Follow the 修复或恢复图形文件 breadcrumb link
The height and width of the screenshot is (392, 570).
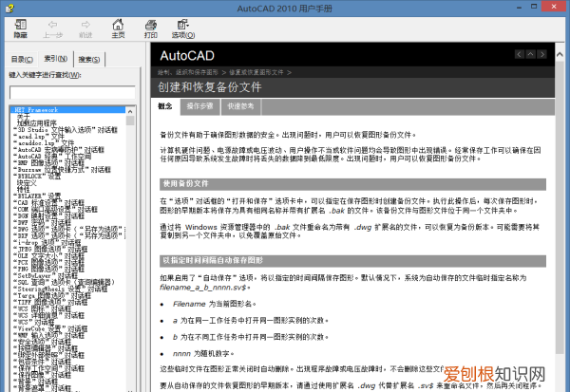point(256,72)
